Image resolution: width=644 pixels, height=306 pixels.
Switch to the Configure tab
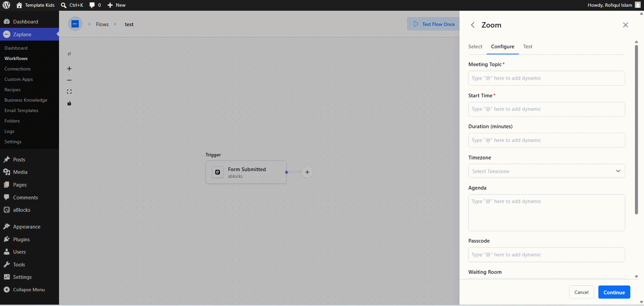[503, 46]
